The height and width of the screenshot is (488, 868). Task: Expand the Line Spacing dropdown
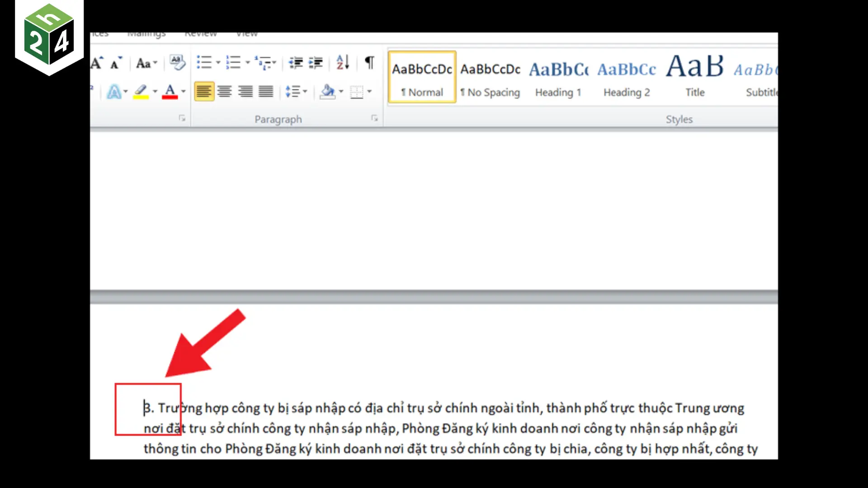(305, 92)
